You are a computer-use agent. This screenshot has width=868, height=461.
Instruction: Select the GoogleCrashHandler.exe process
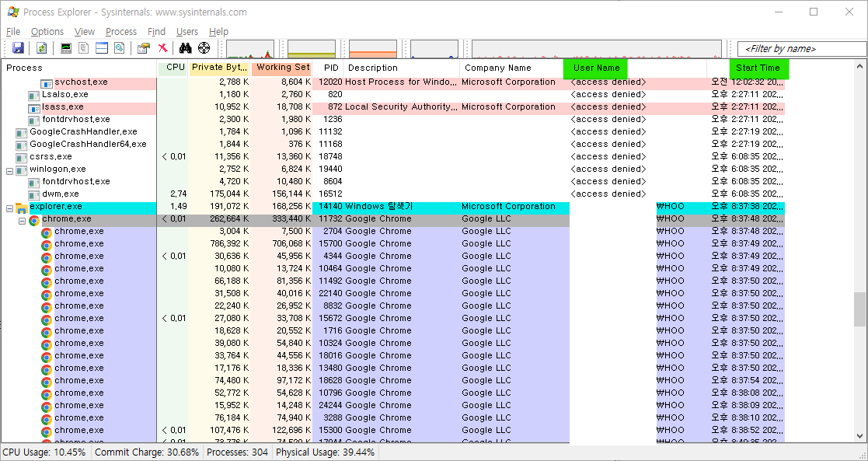tap(83, 132)
